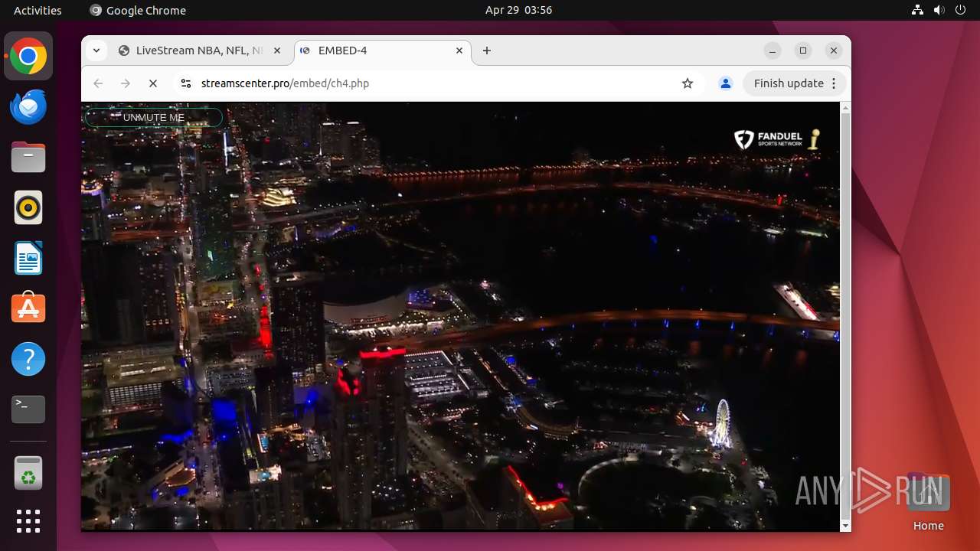Open the tab search dropdown arrow in Chrome
This screenshot has width=980, height=551.
click(96, 51)
